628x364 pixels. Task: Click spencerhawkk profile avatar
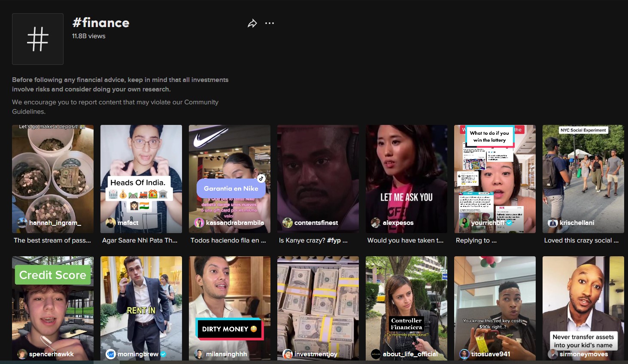(x=22, y=354)
